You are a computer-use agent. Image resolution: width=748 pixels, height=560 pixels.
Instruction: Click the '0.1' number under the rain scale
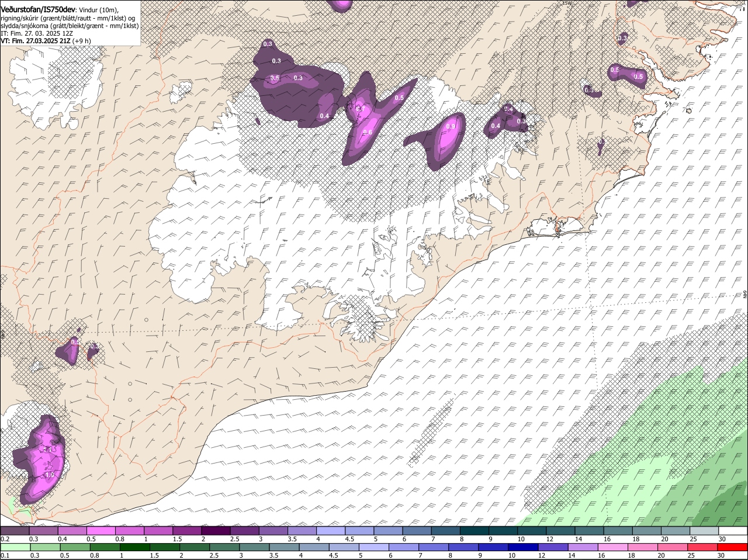tap(5, 555)
